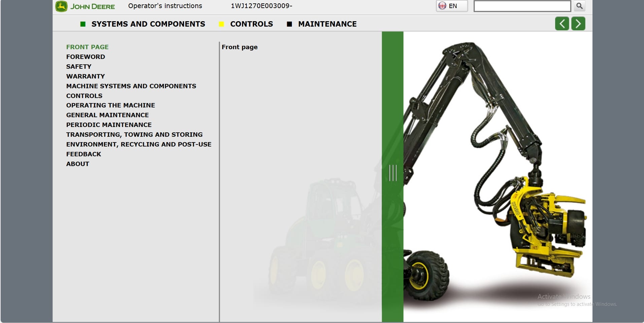Open the Maintenance tab
Viewport: 644px width, 323px height.
[x=327, y=24]
